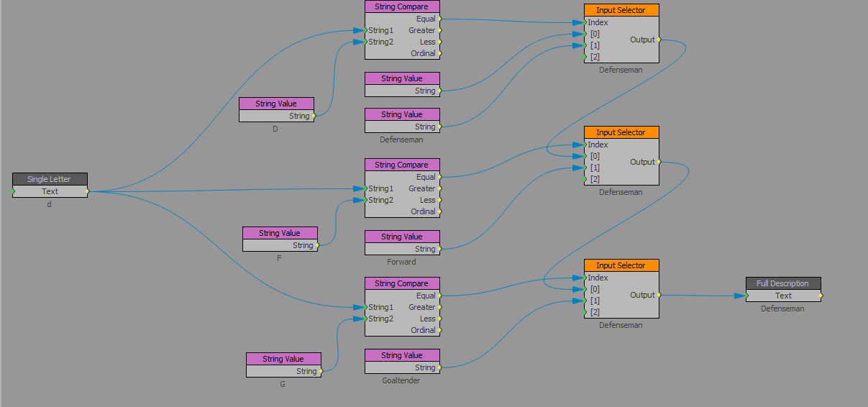Screen dimensions: 868x407
Task: Click the green input connector of Single Letter
Action: tap(13, 191)
